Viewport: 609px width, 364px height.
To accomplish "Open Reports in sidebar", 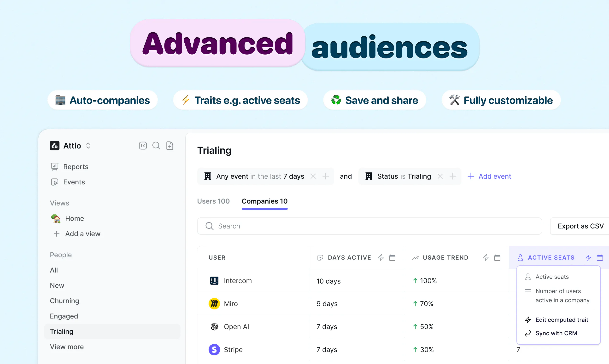I will click(70, 167).
